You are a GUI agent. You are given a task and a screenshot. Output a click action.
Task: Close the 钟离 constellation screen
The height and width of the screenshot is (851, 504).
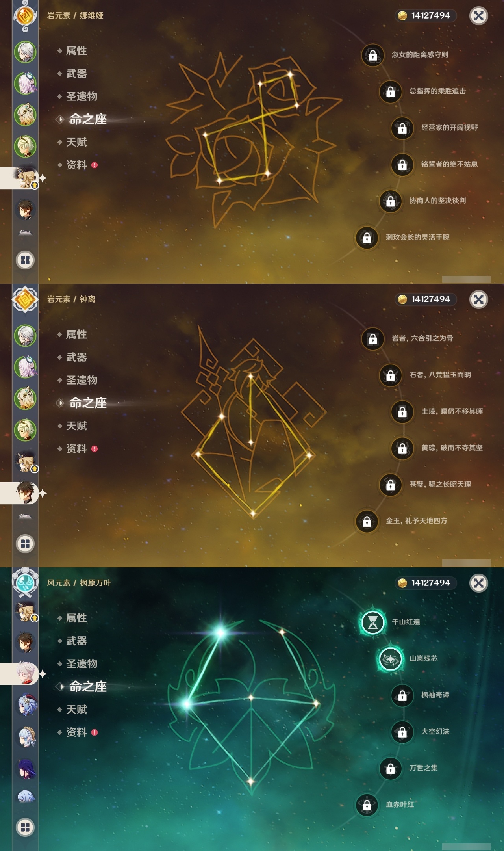479,299
